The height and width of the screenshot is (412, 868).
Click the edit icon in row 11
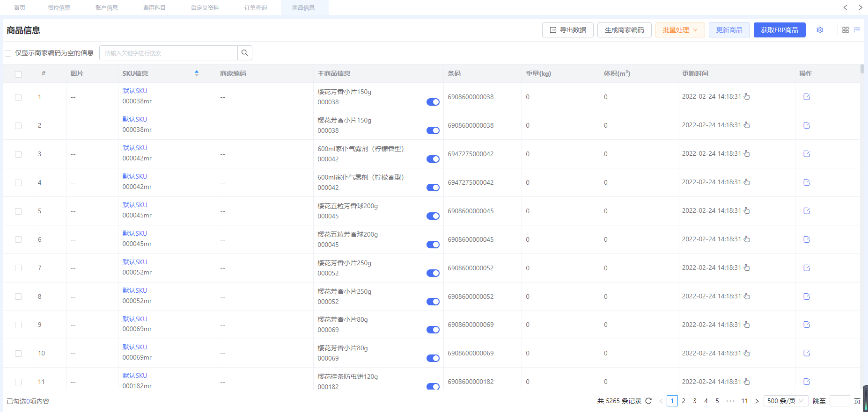pos(807,382)
